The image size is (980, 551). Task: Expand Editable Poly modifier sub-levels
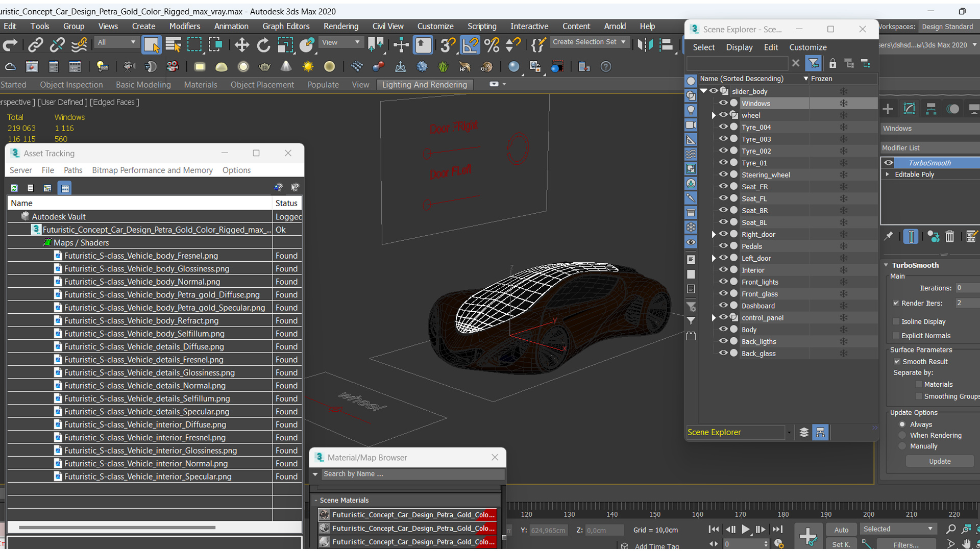pyautogui.click(x=888, y=174)
